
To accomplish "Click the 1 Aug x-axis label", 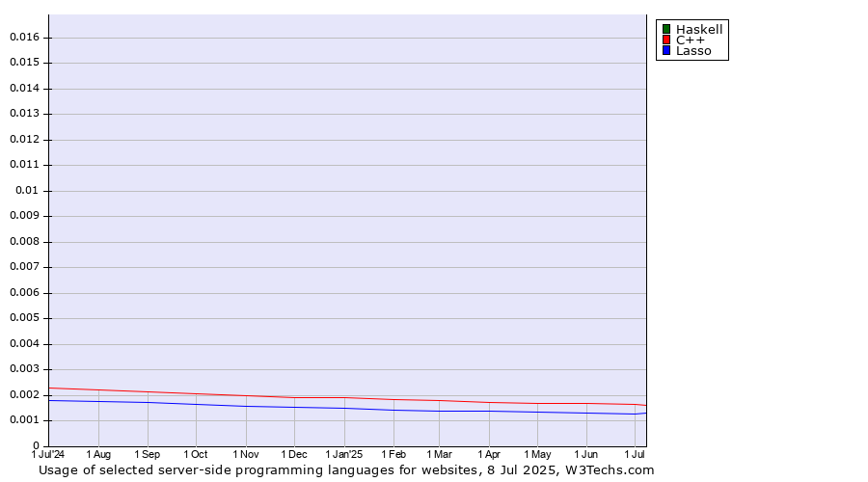I will (x=98, y=454).
